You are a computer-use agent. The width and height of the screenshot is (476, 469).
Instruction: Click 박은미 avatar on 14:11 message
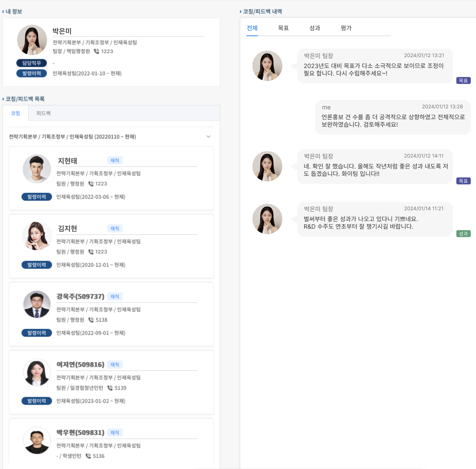pyautogui.click(x=267, y=166)
